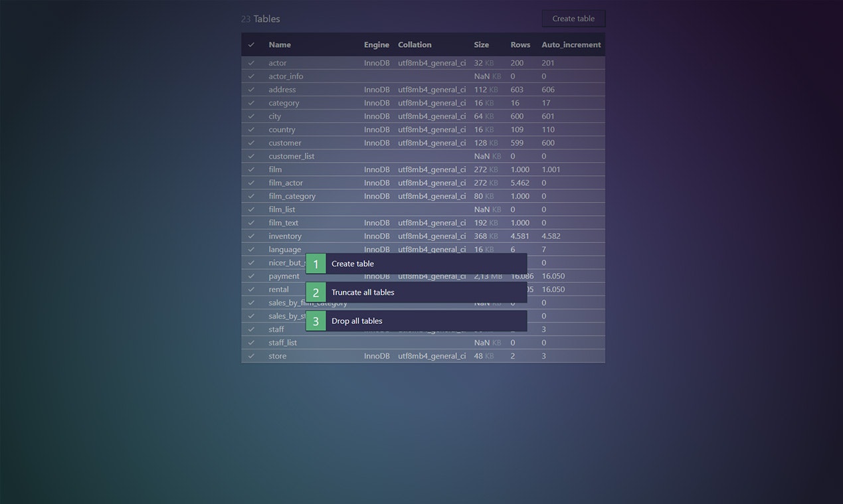Click the 368 KB size of inventory
The height and width of the screenshot is (504, 843).
tap(486, 236)
